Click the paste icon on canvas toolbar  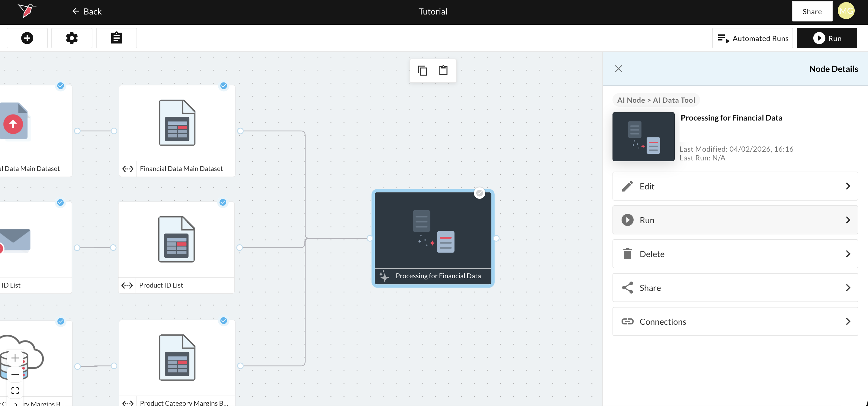[443, 70]
